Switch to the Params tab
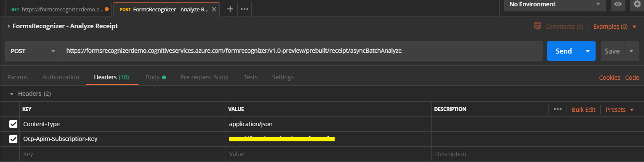The height and width of the screenshot is (162, 644). tap(18, 77)
